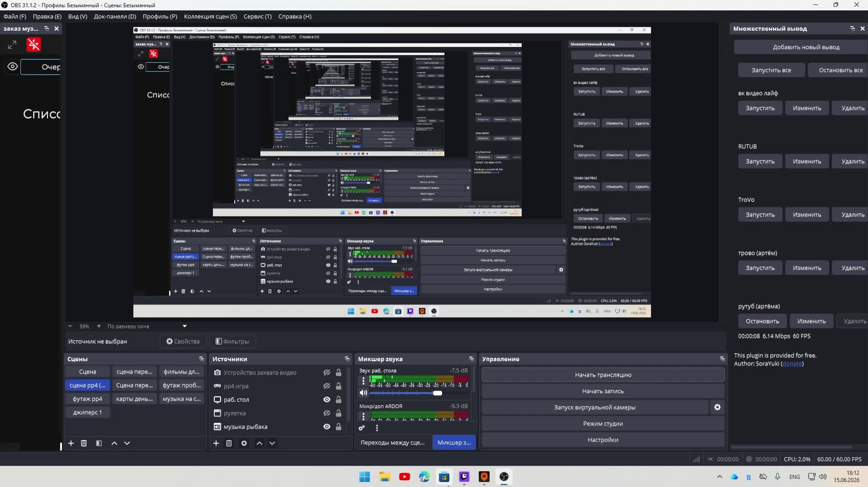Float the Сцены dock panel

(x=202, y=359)
